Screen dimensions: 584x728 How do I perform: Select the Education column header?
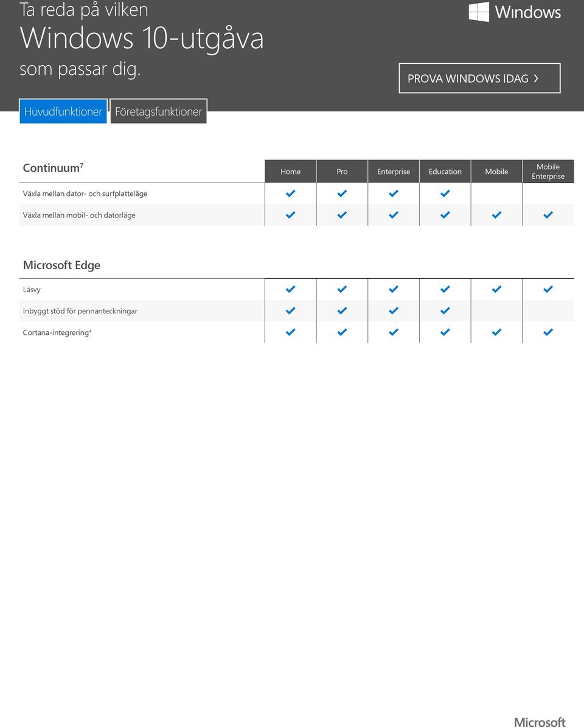pos(445,171)
